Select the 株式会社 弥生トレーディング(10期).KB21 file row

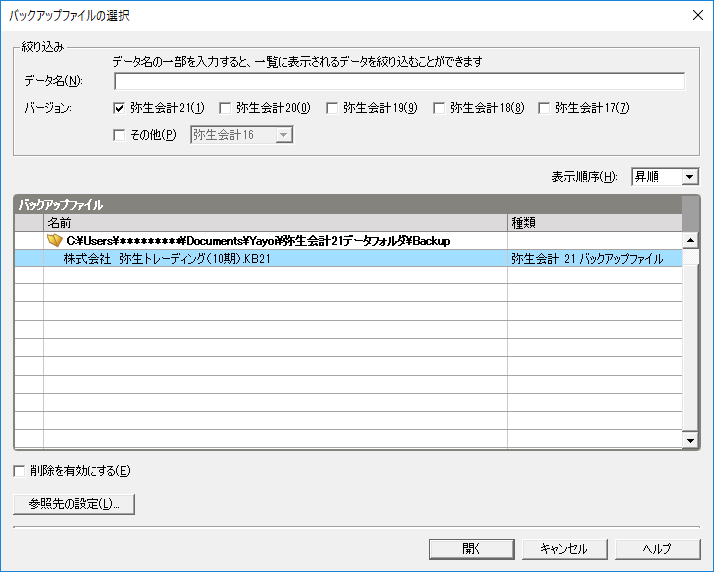(348, 258)
